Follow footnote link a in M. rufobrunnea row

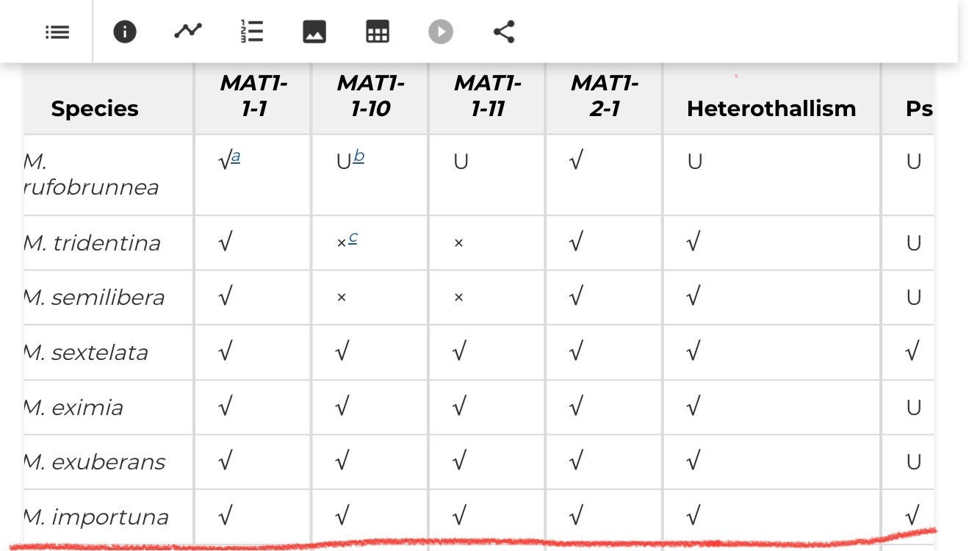pyautogui.click(x=236, y=156)
